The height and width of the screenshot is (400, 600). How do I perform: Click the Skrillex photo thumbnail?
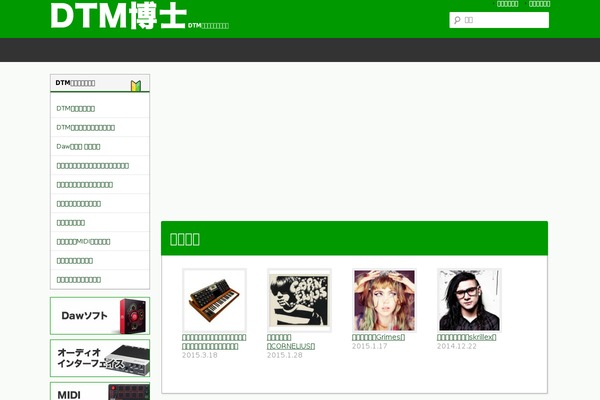point(469,300)
